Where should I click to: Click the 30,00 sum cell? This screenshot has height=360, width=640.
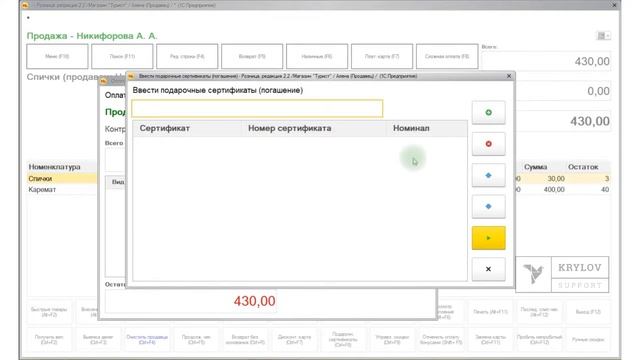point(556,179)
